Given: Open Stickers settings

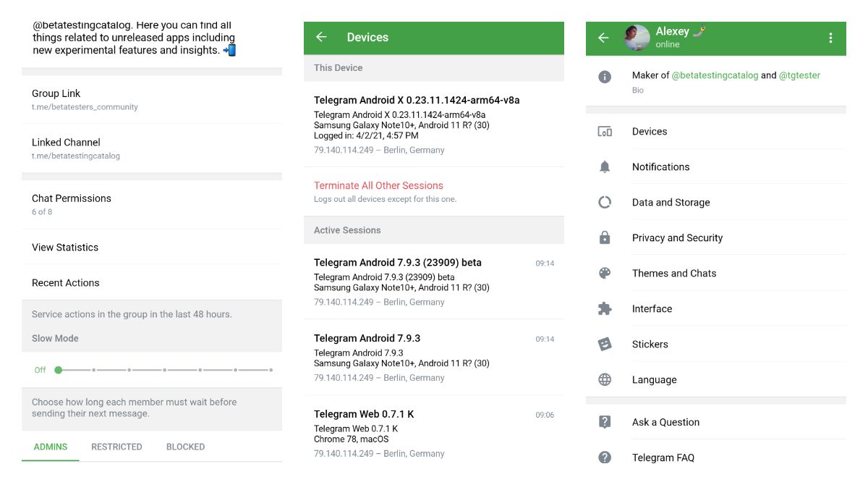Looking at the screenshot, I should pos(716,345).
